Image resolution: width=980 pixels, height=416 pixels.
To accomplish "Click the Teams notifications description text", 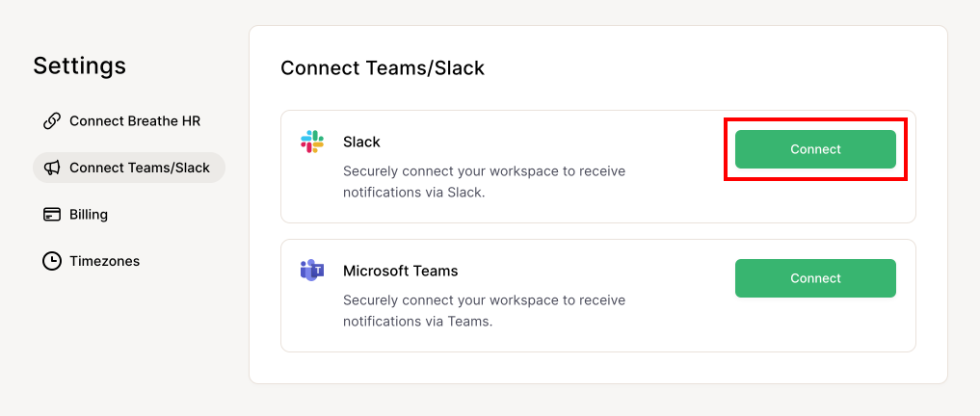I will click(x=484, y=311).
